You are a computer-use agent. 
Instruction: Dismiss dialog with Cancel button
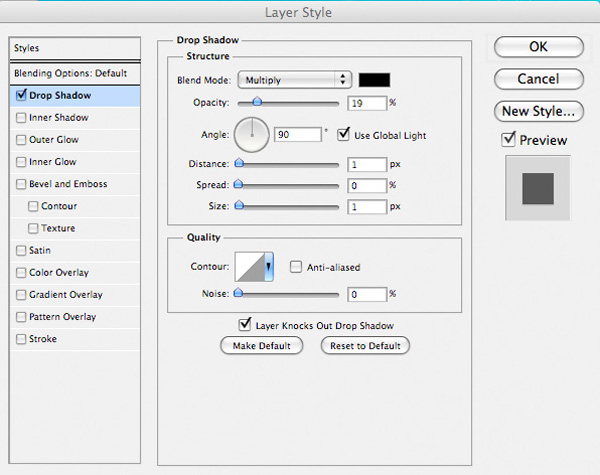click(x=539, y=79)
